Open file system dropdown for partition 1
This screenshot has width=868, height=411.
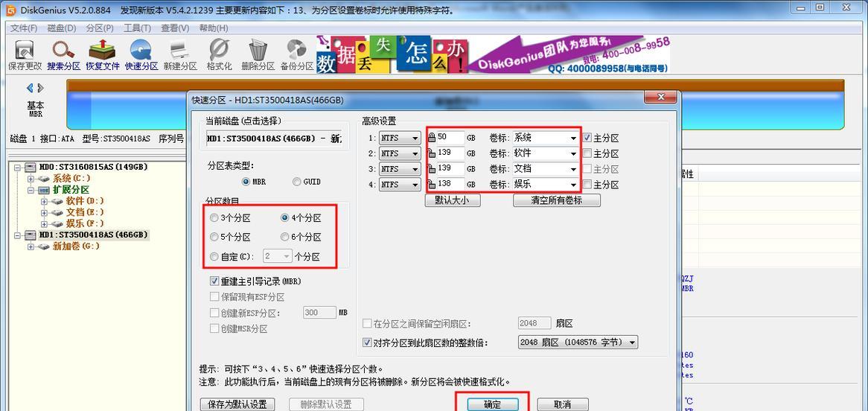[400, 138]
